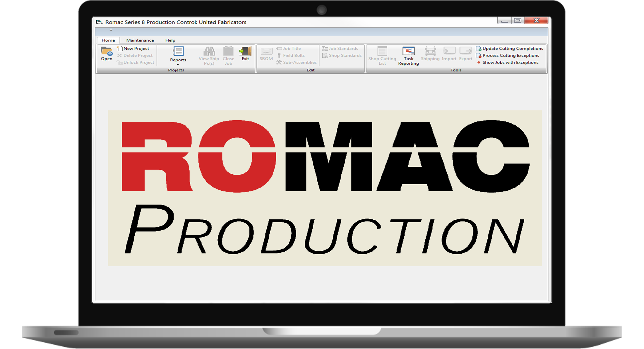This screenshot has width=644, height=349.
Task: Click Process Cutting Exceptions
Action: 511,56
